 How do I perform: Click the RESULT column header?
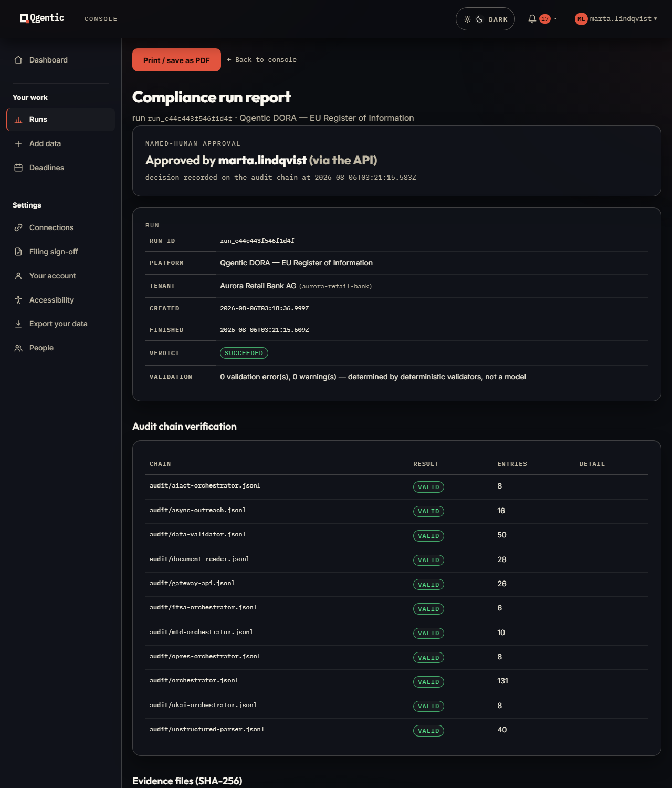[426, 464]
